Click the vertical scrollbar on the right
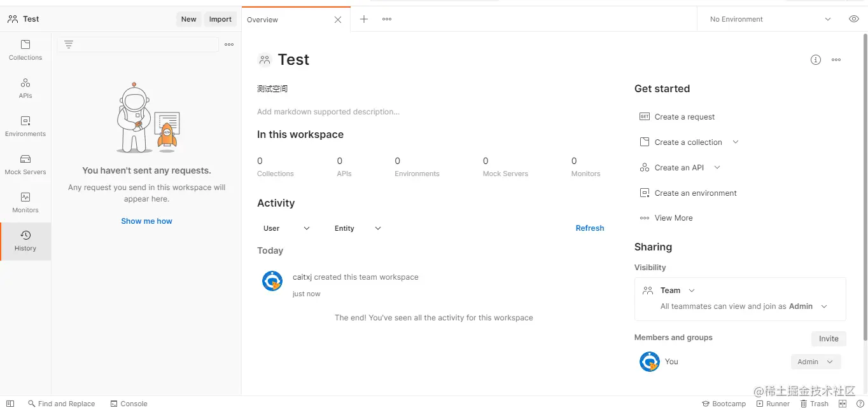868x410 pixels. (x=865, y=188)
